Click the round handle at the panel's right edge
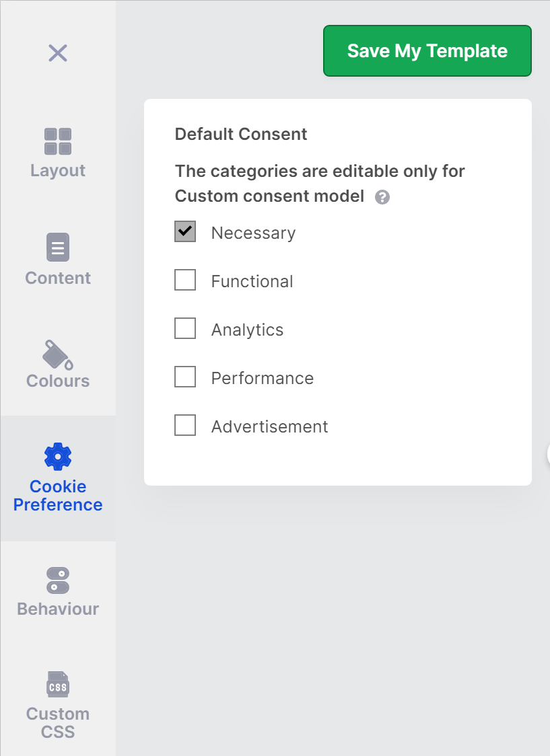Viewport: 550px width, 756px height. (547, 455)
